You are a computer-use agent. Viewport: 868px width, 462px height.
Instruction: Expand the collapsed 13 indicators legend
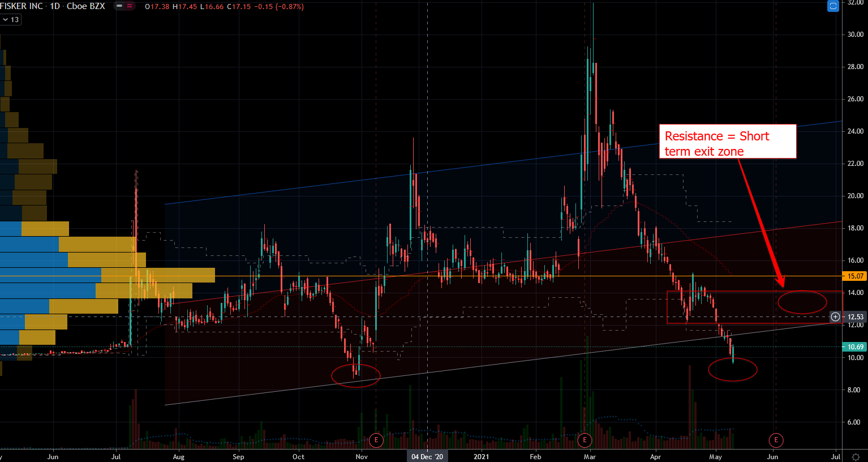(10, 20)
